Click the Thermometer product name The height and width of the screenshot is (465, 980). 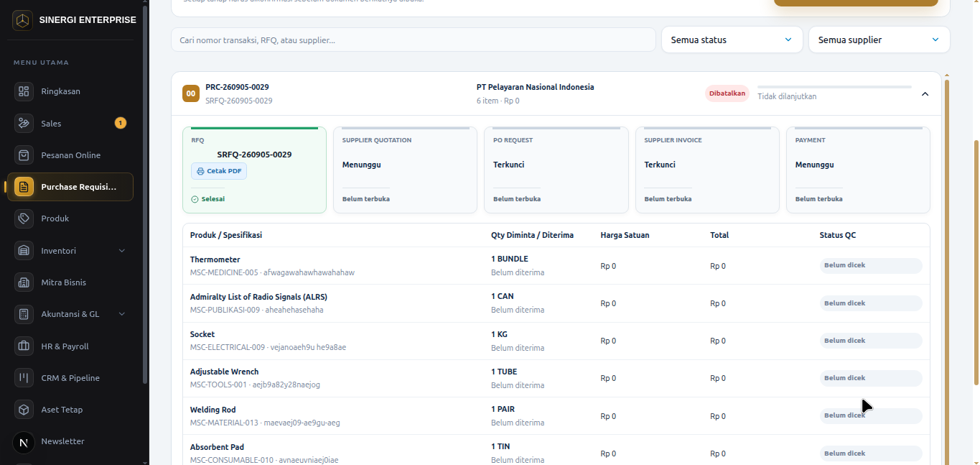pyautogui.click(x=215, y=259)
